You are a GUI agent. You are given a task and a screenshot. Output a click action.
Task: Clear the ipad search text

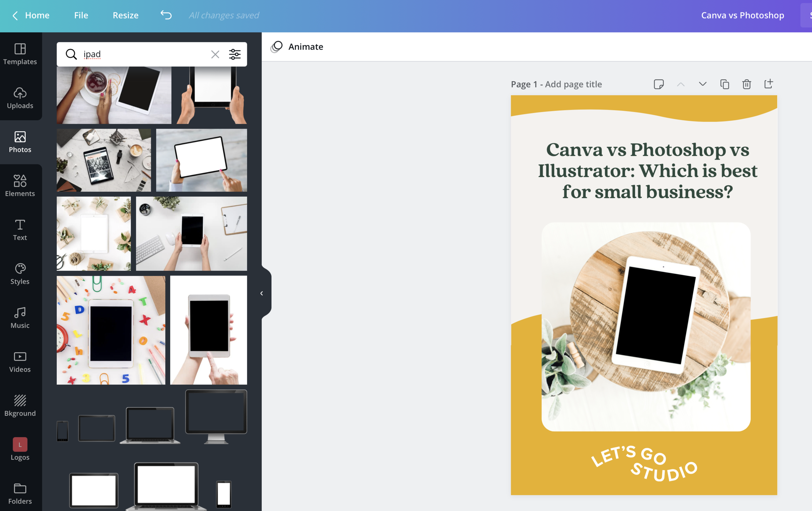point(215,54)
